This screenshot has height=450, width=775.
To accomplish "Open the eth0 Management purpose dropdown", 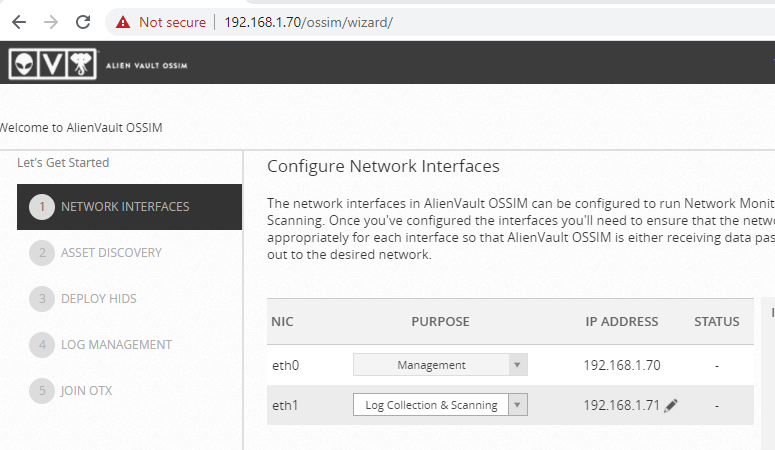I will (440, 365).
